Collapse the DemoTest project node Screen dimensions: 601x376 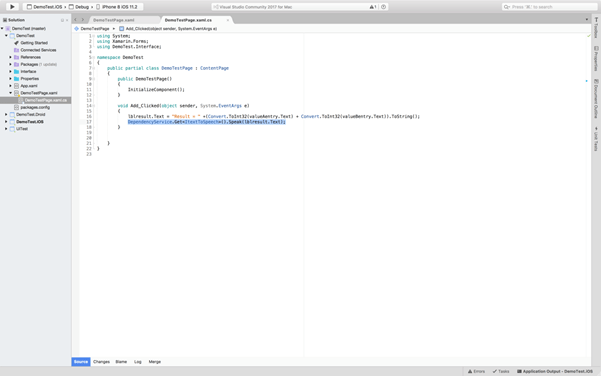[7, 36]
